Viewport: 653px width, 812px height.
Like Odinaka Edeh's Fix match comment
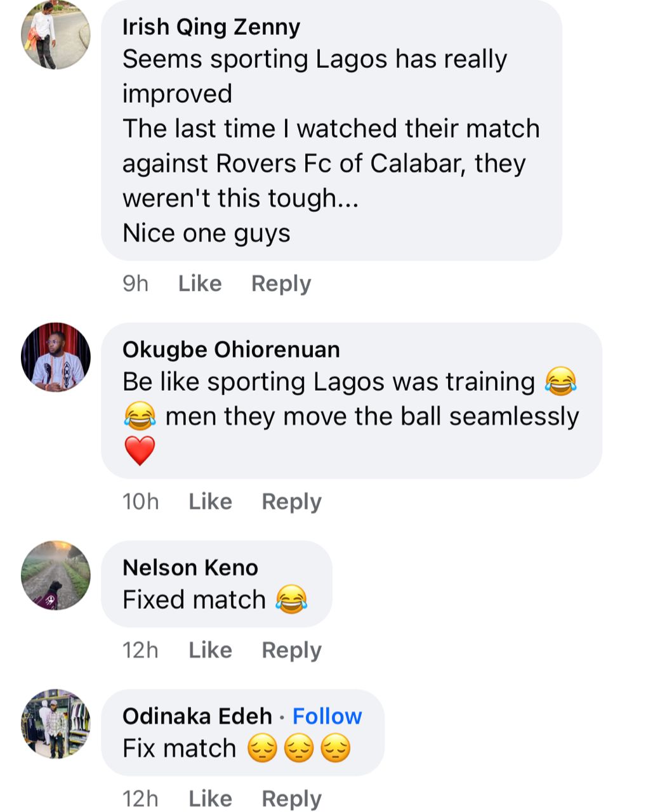point(210,798)
